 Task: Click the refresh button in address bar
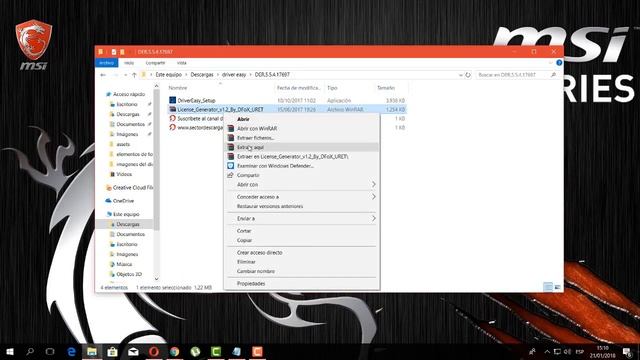point(468,75)
